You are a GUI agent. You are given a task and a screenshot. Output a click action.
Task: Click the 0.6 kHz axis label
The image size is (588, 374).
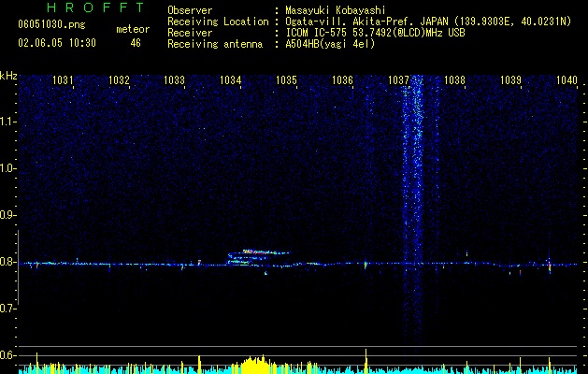tap(7, 355)
